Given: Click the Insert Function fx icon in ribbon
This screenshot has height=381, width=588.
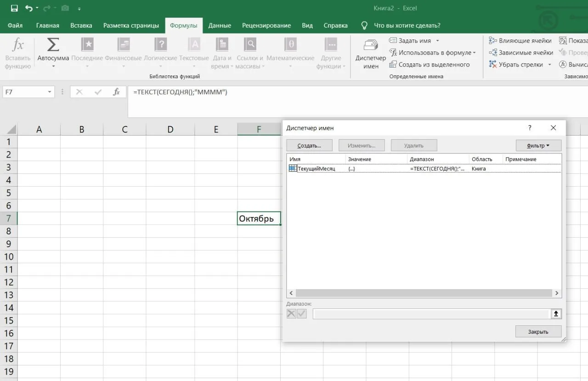Looking at the screenshot, I should 17,45.
